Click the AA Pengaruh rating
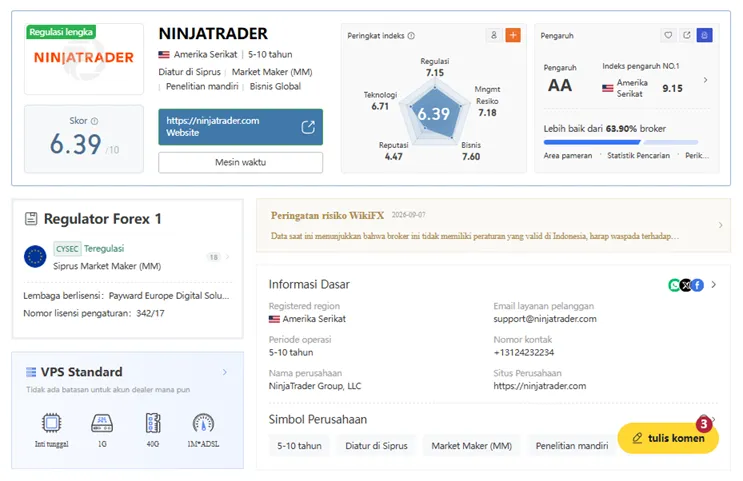Viewport: 743px width, 481px height. tap(560, 86)
